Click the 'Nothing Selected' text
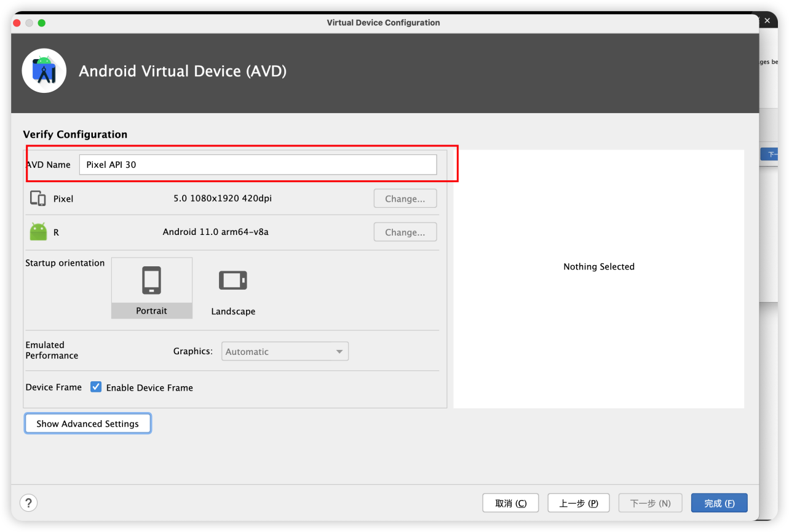Image resolution: width=789 pixels, height=532 pixels. pos(599,266)
